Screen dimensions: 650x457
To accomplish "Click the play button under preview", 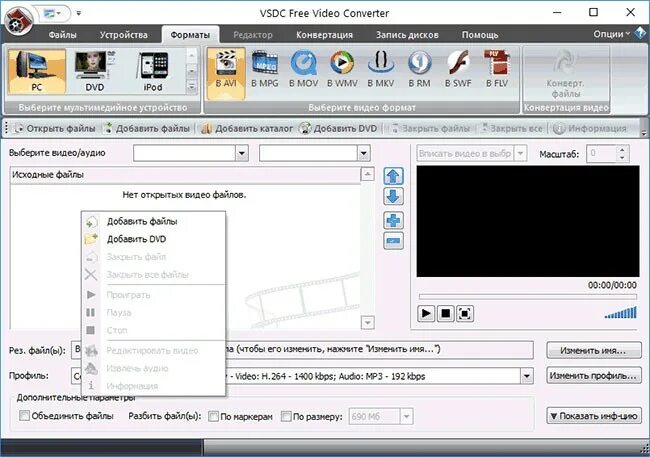I will tap(426, 314).
